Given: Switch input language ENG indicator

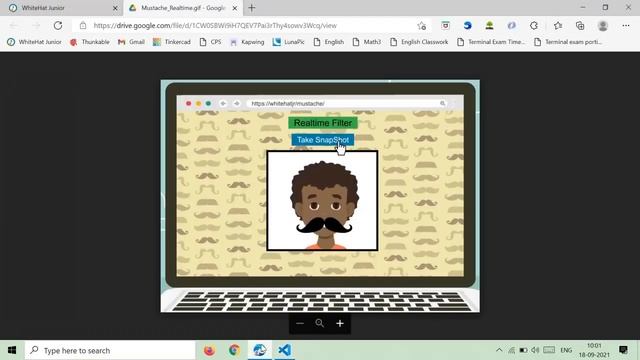Looking at the screenshot, I should tap(566, 350).
